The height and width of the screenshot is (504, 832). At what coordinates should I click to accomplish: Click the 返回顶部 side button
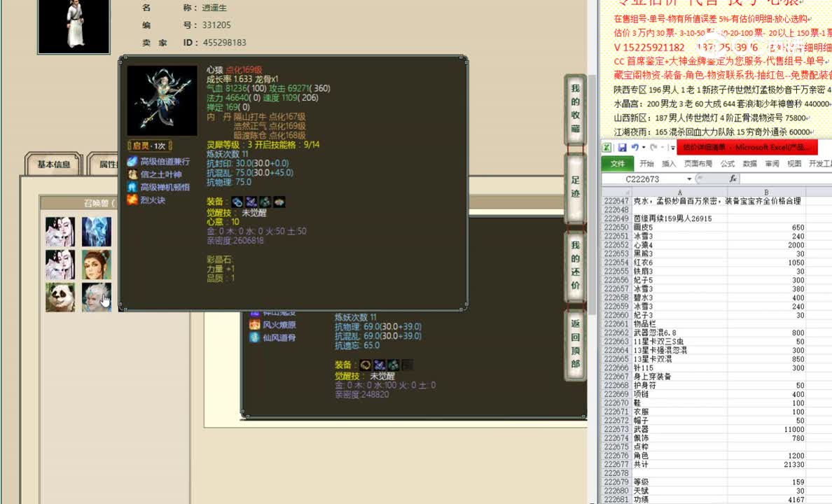pos(575,344)
